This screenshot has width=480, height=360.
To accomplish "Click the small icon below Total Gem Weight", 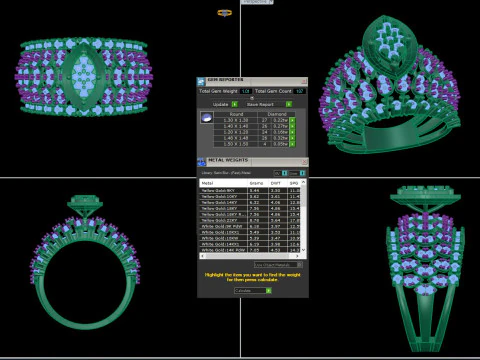I will pyautogui.click(x=252, y=98).
